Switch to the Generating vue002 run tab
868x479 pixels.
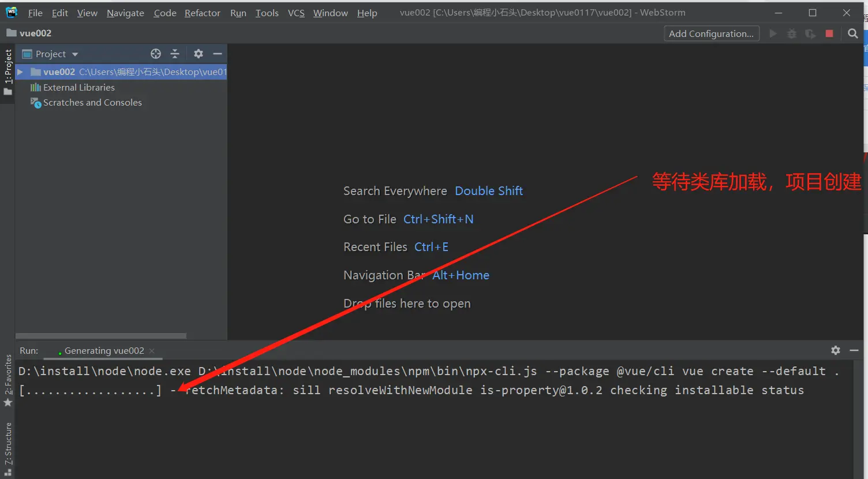(104, 351)
